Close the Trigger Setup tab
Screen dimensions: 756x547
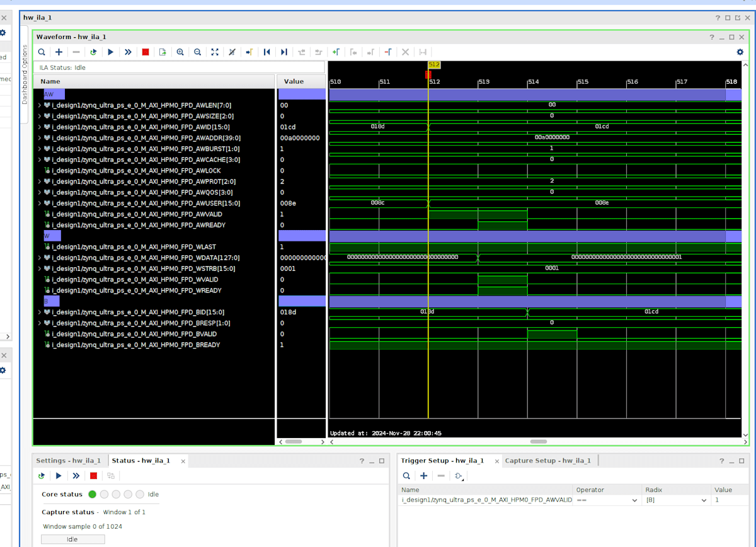coord(497,461)
